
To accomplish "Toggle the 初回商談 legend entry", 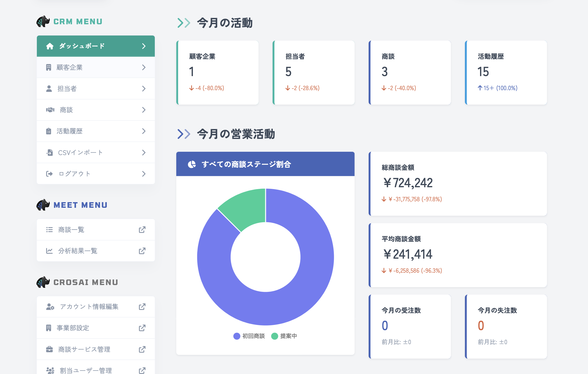I will (249, 336).
